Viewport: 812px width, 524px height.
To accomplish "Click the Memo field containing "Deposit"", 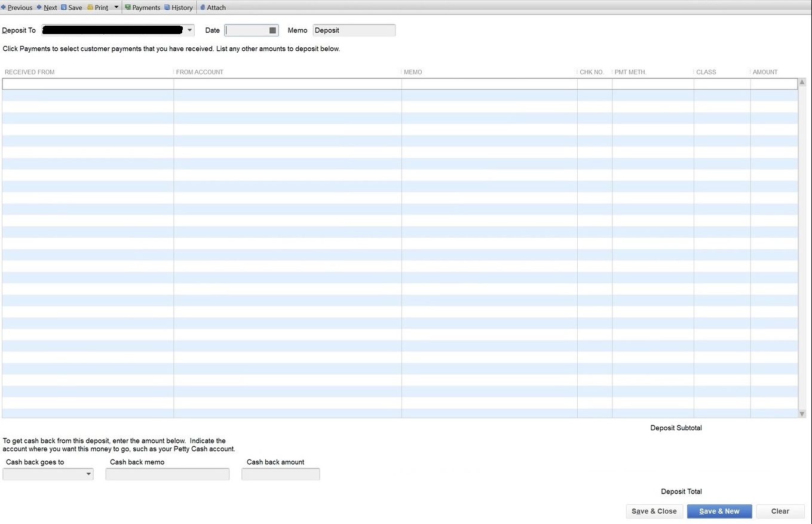I will pyautogui.click(x=354, y=30).
